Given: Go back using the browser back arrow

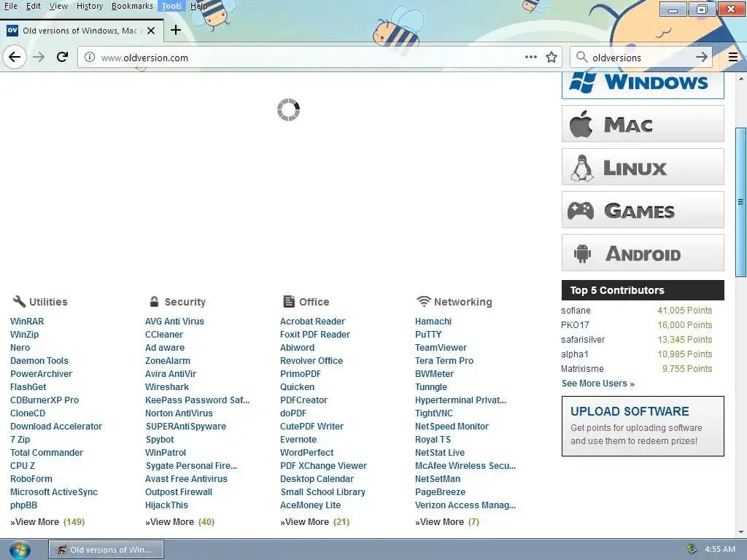Looking at the screenshot, I should (x=15, y=58).
